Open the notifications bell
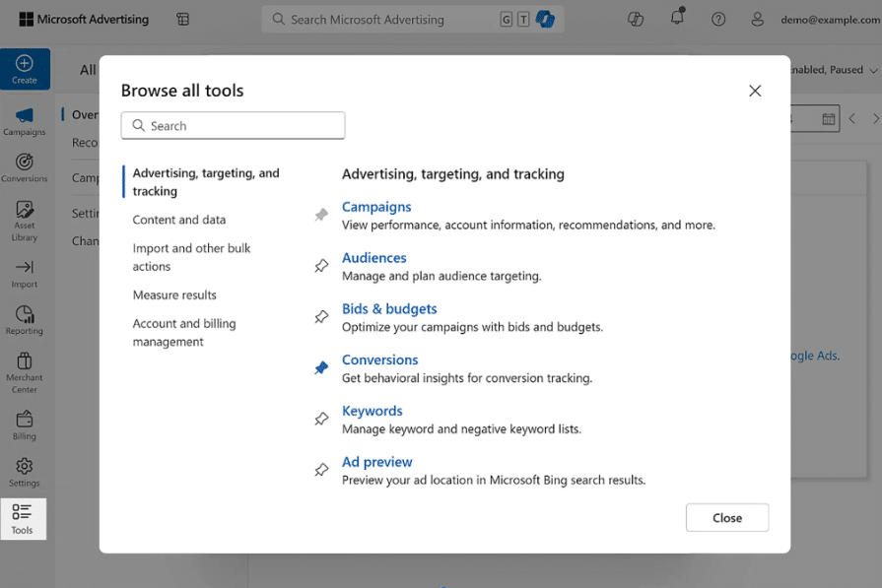The width and height of the screenshot is (882, 588). click(x=677, y=18)
